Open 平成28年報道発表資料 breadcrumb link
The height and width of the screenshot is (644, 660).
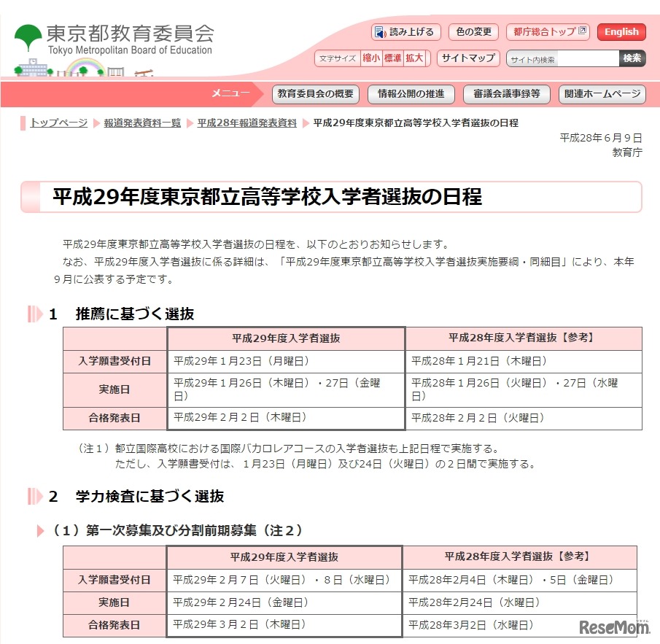pos(246,123)
